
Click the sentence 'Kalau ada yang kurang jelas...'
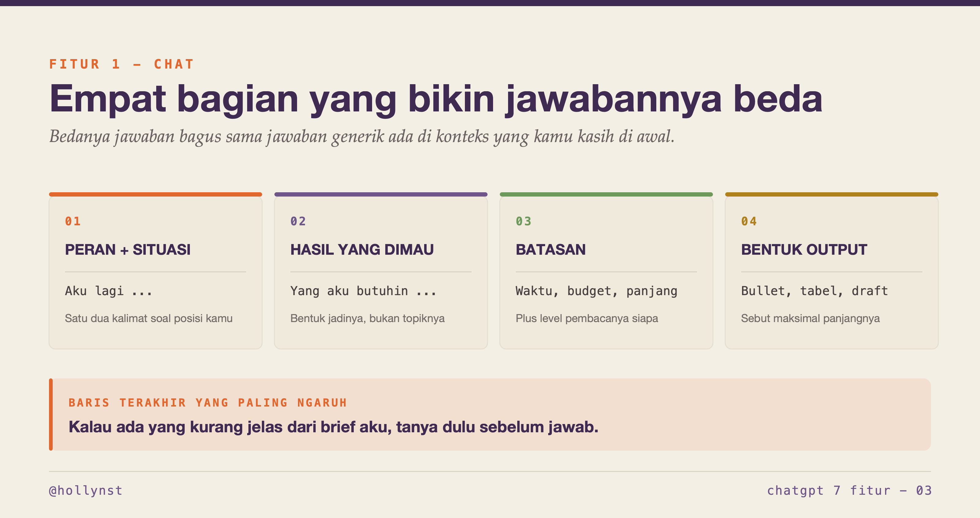tap(333, 427)
